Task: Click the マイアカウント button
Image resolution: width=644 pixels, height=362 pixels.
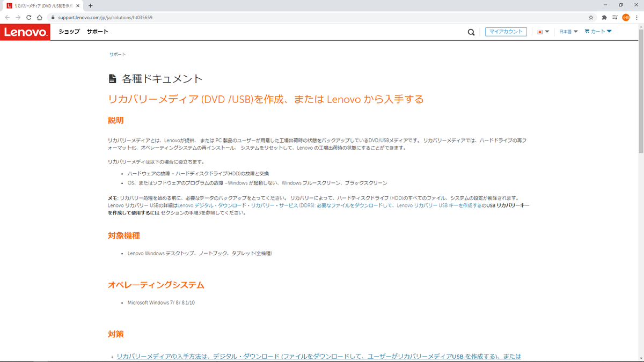Action: [x=506, y=32]
